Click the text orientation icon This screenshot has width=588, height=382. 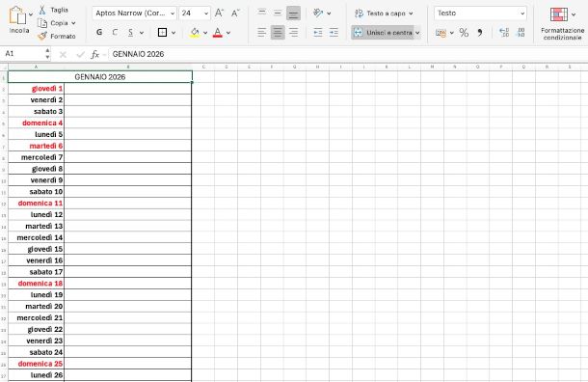pyautogui.click(x=318, y=14)
